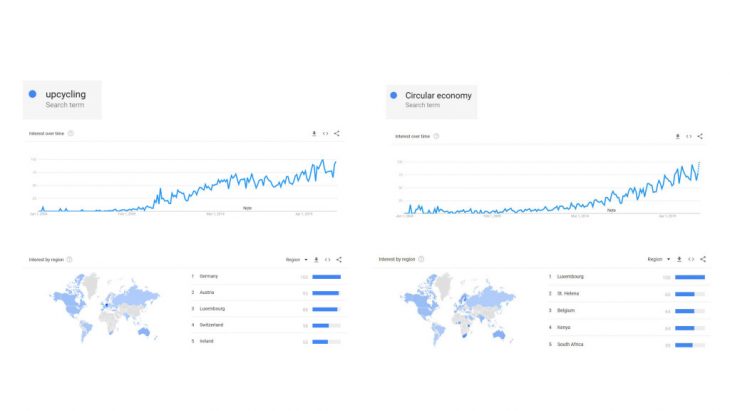Click the Note marker on upcycling chart
Image resolution: width=730 pixels, height=411 pixels.
(247, 208)
